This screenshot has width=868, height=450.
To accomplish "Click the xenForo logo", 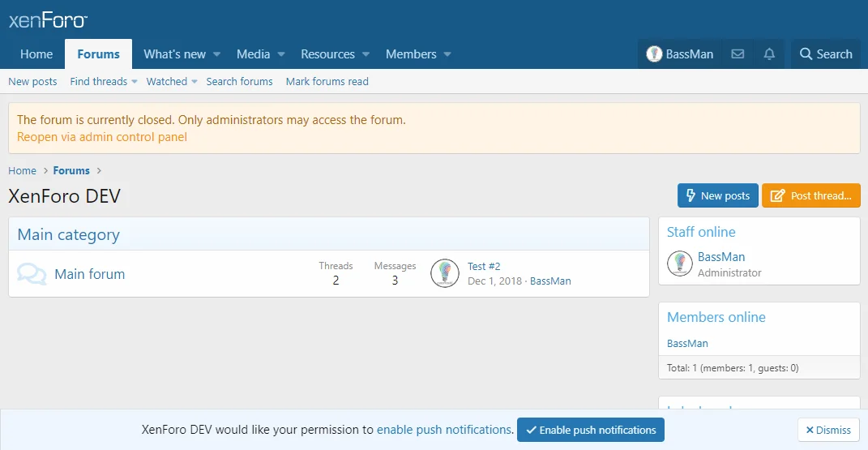I will 48,20.
